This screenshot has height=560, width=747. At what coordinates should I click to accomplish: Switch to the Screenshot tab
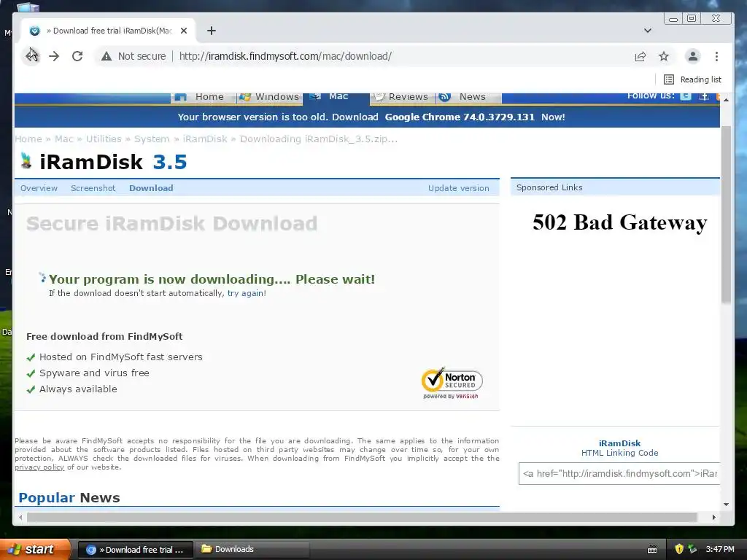coord(93,188)
